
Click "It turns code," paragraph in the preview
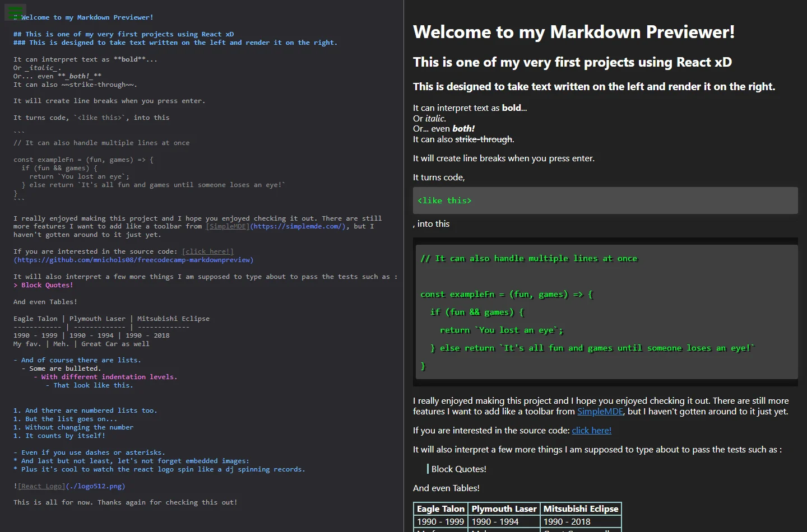439,178
